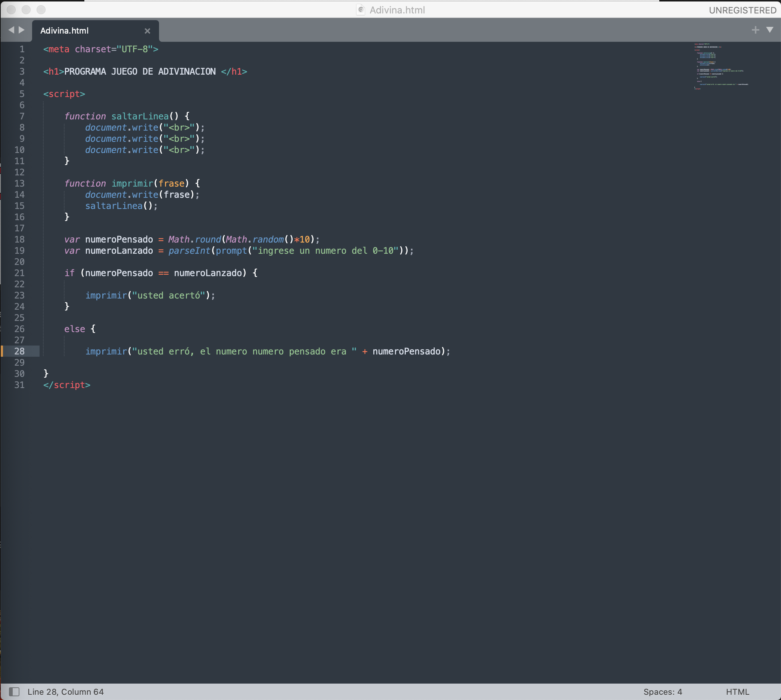The height and width of the screenshot is (700, 781).
Task: Open the tab list dropdown arrow
Action: point(769,29)
